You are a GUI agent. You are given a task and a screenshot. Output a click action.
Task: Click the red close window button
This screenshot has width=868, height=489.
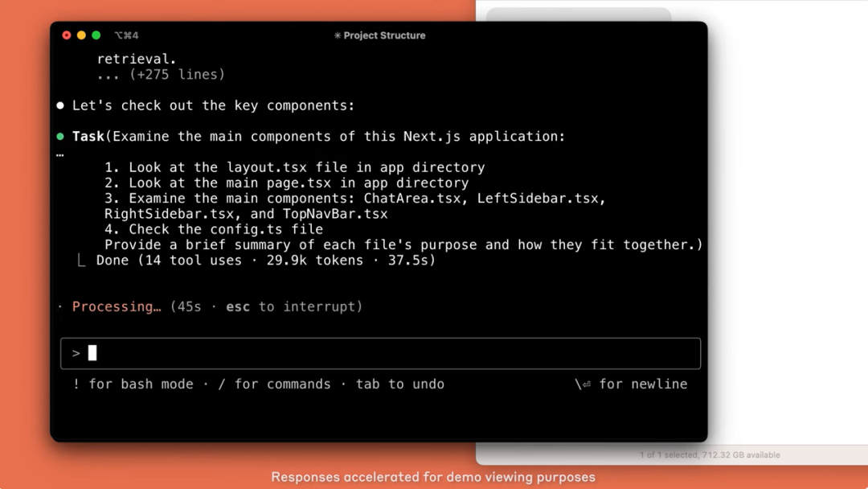(67, 35)
